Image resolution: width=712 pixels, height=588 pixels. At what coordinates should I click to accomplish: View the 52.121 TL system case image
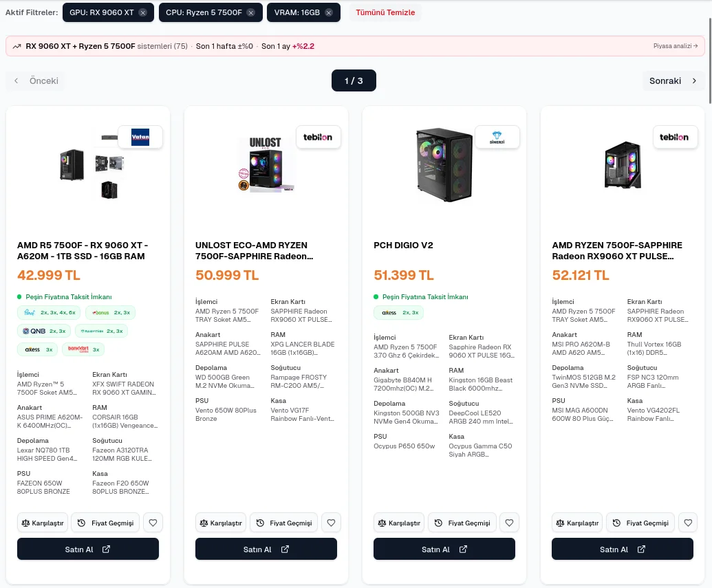[623, 165]
